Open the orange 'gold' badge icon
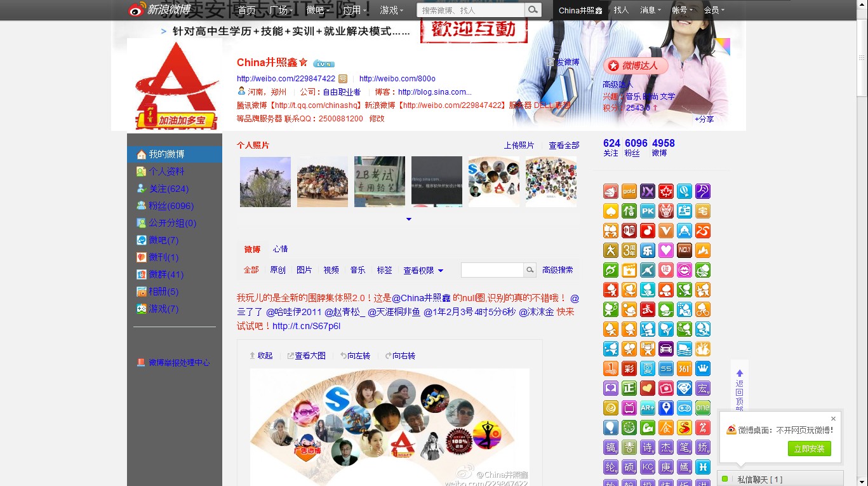The image size is (868, 486). [x=629, y=191]
